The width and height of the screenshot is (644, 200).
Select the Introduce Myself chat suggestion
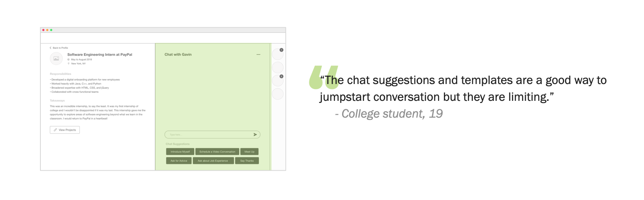pos(180,151)
